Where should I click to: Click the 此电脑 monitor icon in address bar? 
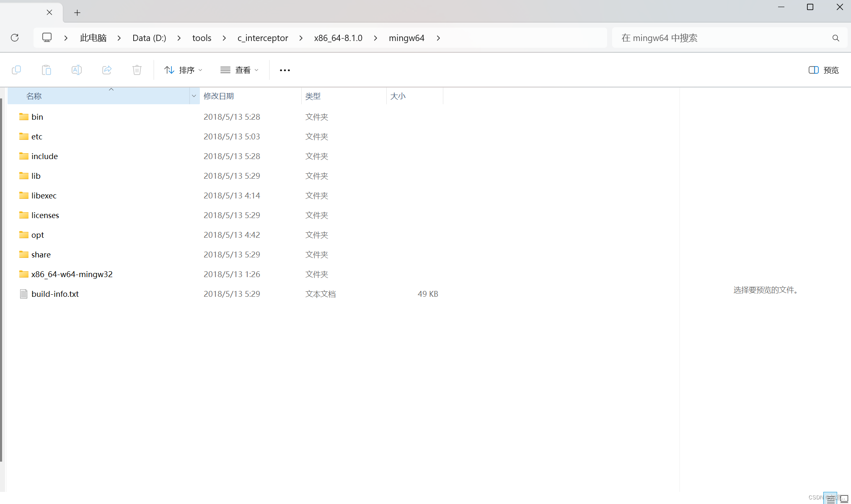tap(47, 37)
